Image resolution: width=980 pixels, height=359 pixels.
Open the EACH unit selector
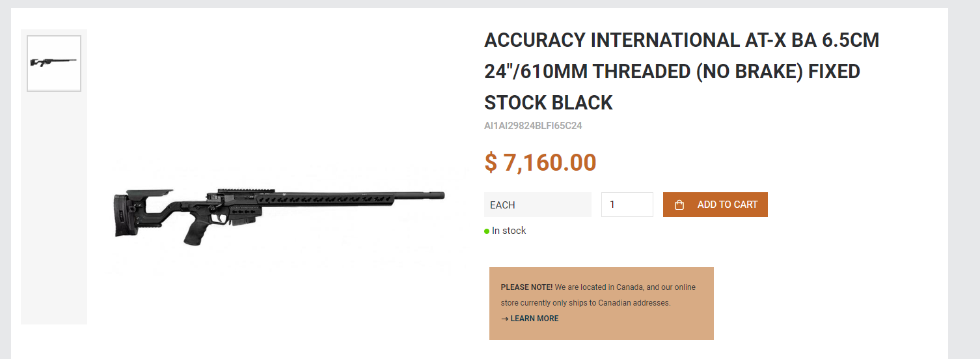538,205
